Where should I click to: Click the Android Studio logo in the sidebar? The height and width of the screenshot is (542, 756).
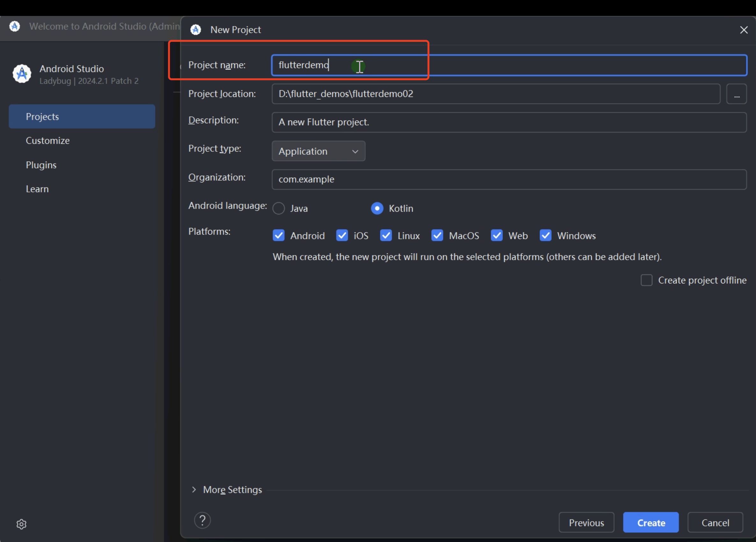(22, 74)
